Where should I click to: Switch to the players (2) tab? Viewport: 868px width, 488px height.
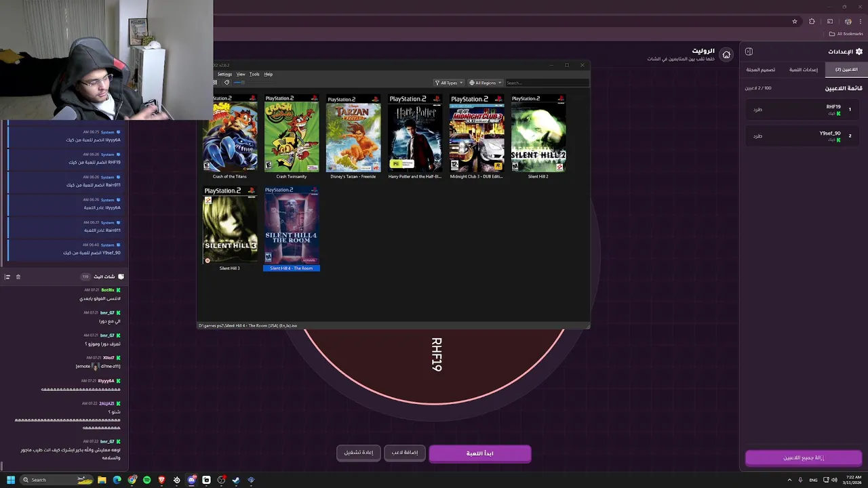tap(846, 70)
